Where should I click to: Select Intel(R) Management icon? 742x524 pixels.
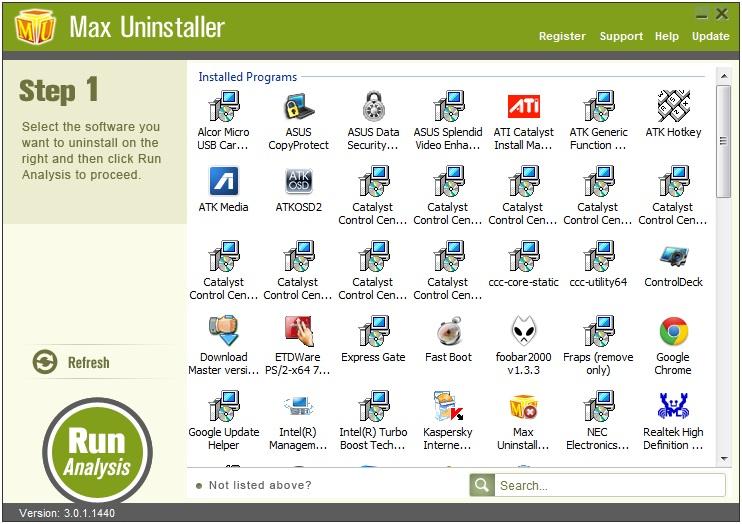pos(299,406)
